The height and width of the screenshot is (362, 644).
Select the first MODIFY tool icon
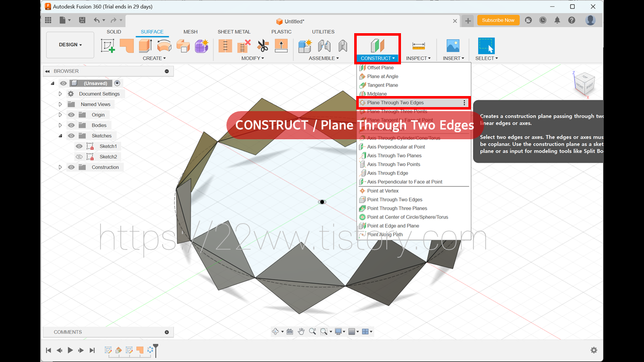(x=225, y=46)
